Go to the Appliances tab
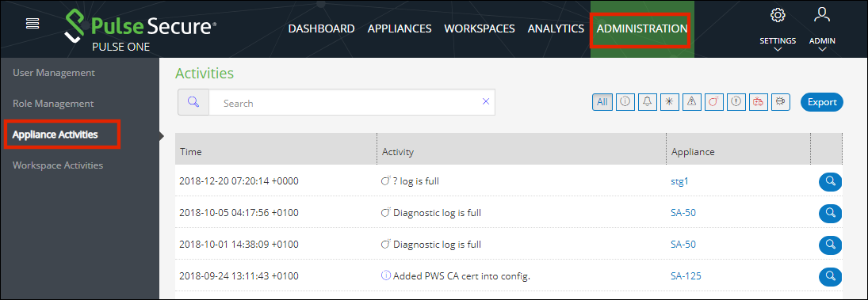The image size is (868, 300). point(400,28)
